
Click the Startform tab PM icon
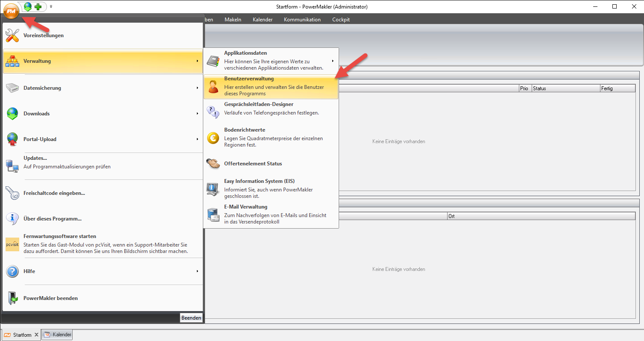pos(7,335)
